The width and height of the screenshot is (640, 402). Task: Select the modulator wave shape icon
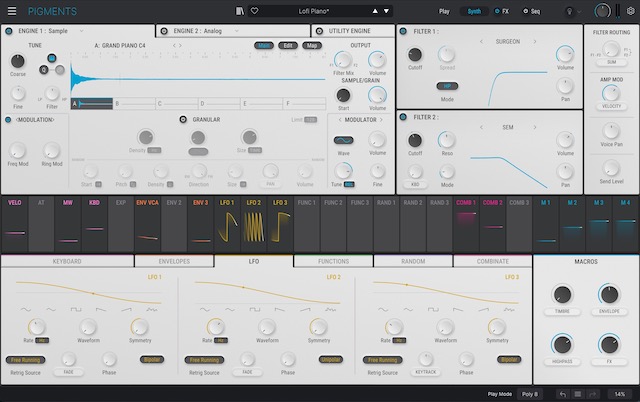tap(343, 140)
